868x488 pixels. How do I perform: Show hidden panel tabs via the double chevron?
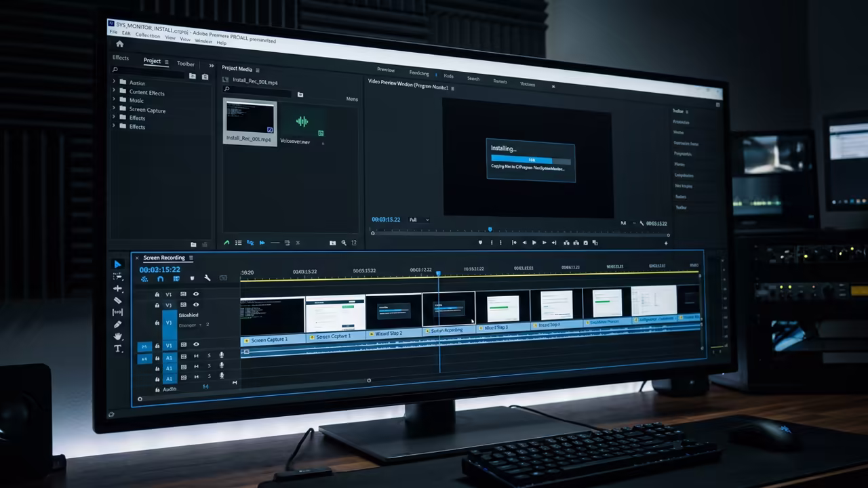(211, 66)
